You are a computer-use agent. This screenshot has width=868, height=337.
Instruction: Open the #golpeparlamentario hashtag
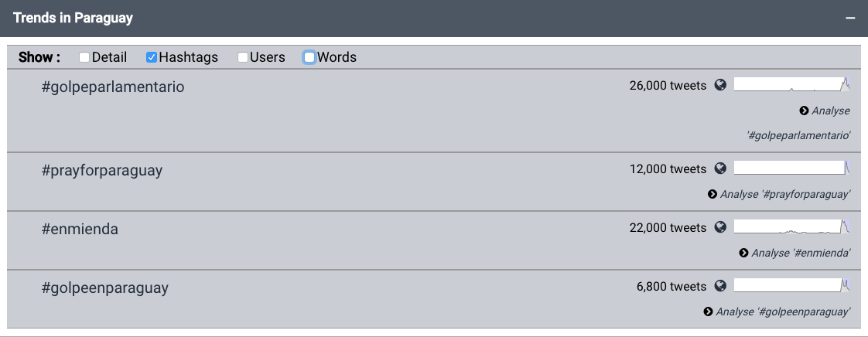[113, 87]
